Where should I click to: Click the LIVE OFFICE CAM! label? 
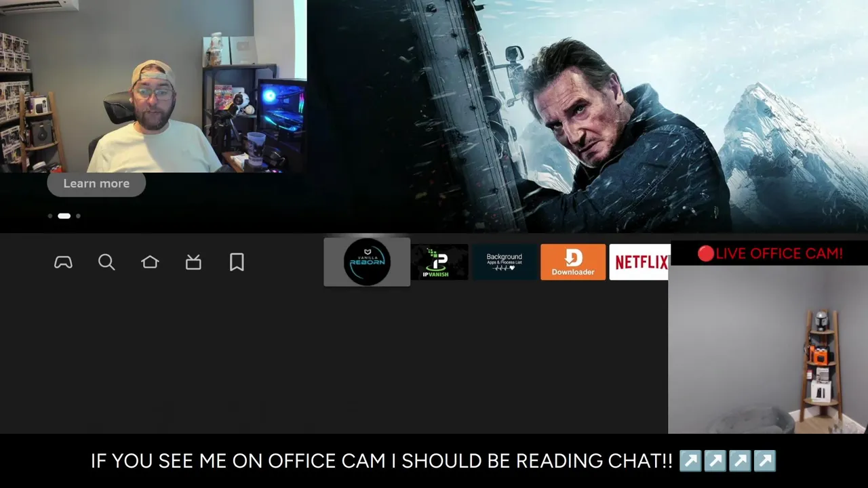click(x=770, y=253)
